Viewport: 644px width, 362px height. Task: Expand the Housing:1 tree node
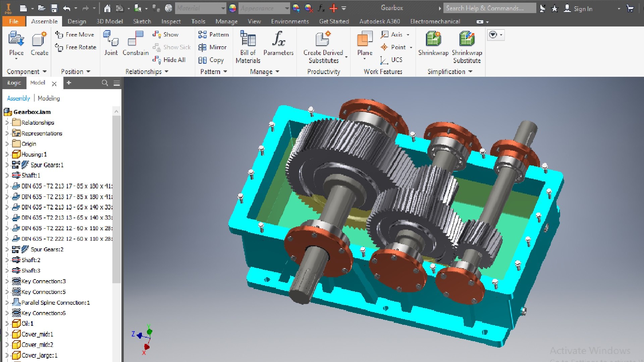7,155
